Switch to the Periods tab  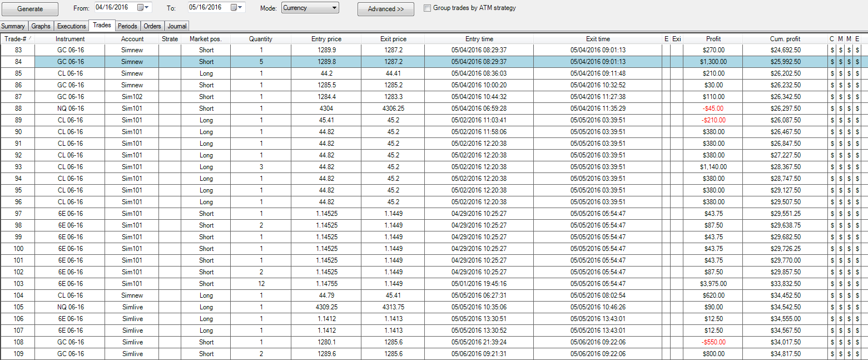tap(127, 26)
